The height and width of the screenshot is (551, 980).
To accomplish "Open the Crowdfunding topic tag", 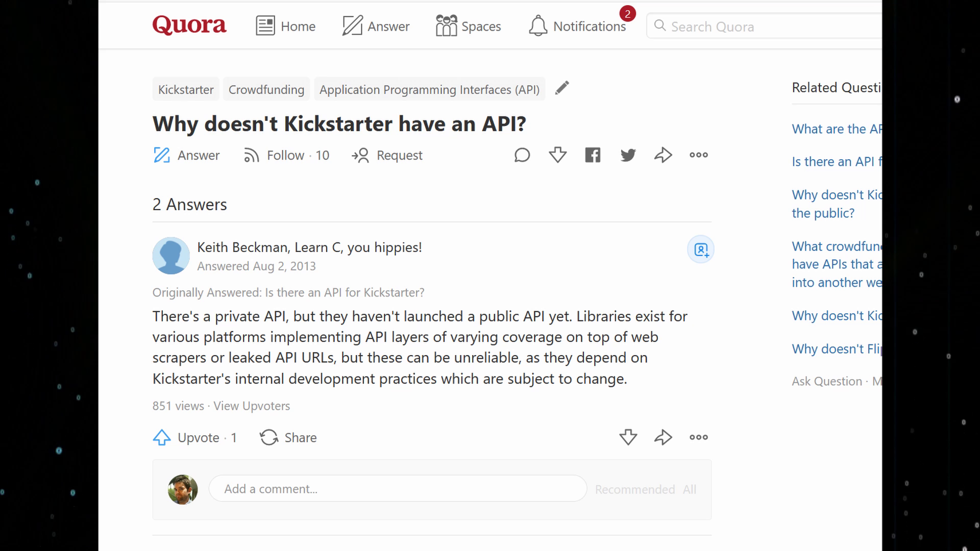I will tap(266, 89).
